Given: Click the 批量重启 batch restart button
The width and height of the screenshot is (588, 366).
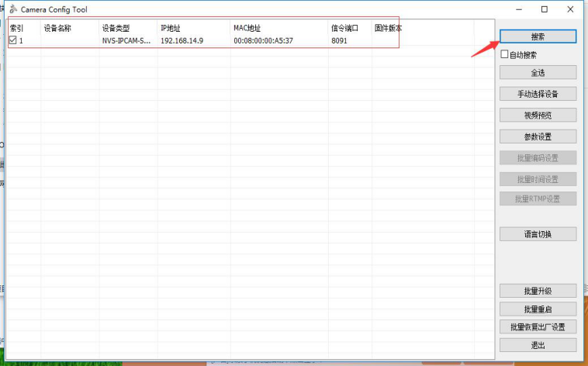Looking at the screenshot, I should tap(538, 309).
